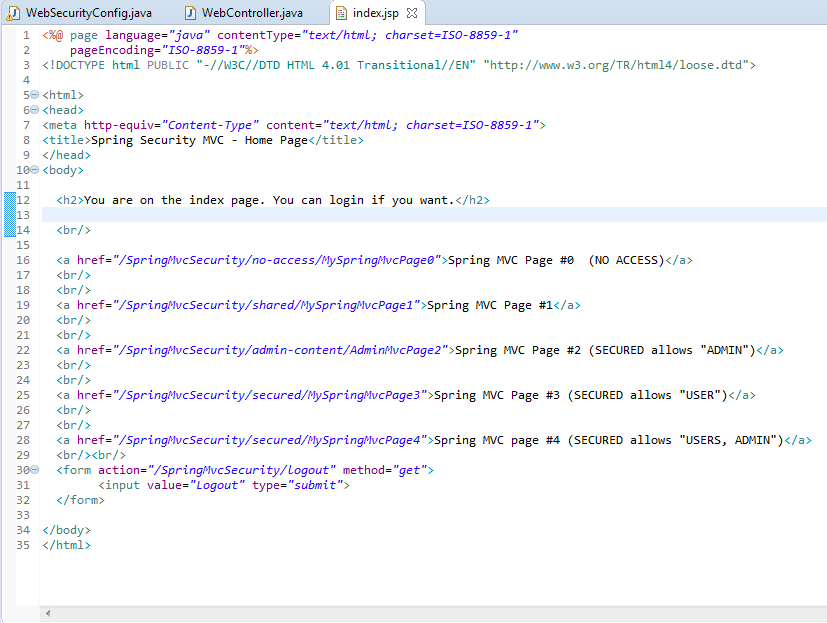Screen dimensions: 827x623
Task: Click 'Spring MVC Page #2 (SECURED allows "ADMIN")' text
Action: pos(605,350)
